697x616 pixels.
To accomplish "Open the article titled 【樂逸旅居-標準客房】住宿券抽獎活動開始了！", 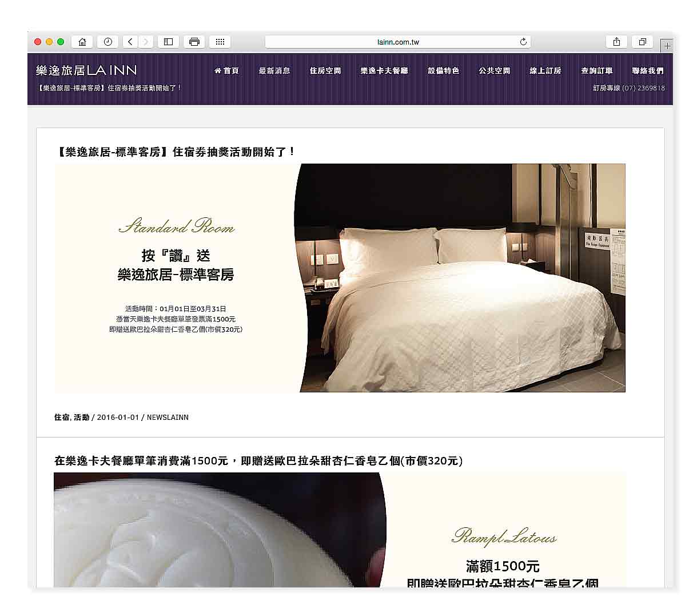I will click(176, 152).
